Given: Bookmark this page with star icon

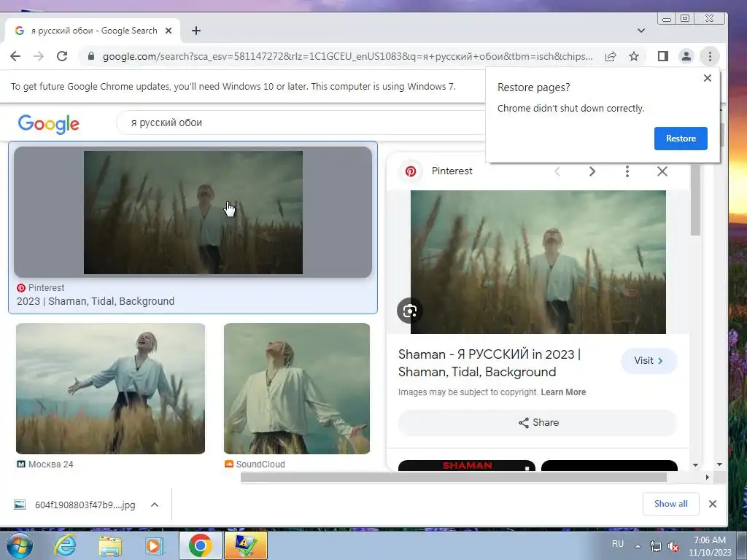Looking at the screenshot, I should click(634, 56).
